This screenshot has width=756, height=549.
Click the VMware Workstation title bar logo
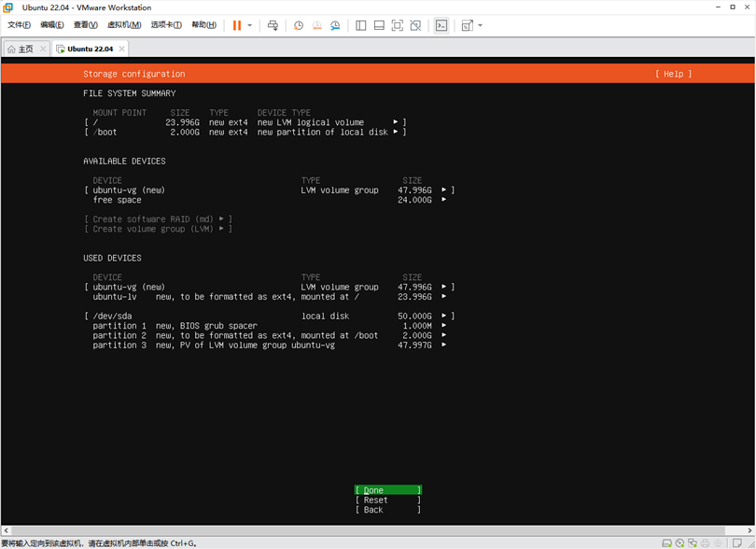pos(8,7)
